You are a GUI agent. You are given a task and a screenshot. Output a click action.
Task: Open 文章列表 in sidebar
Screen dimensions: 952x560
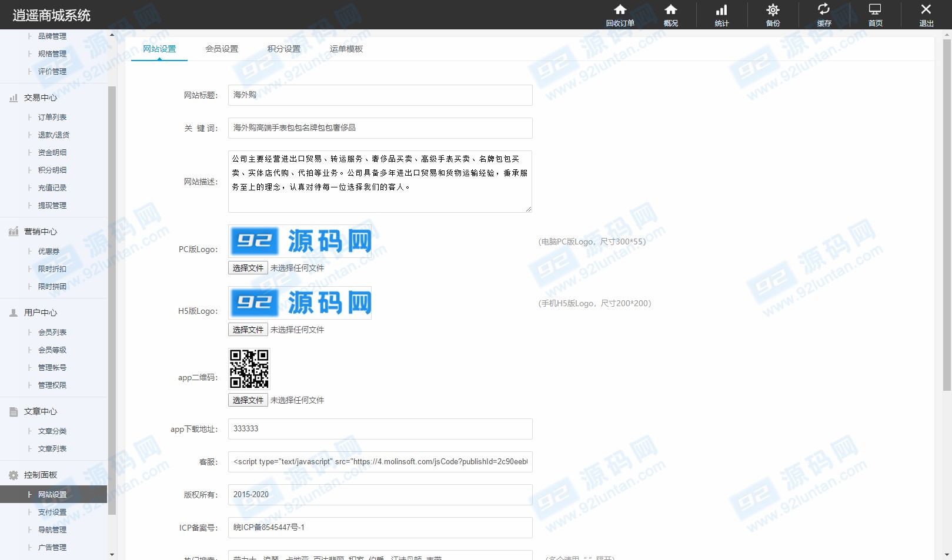[x=52, y=449]
